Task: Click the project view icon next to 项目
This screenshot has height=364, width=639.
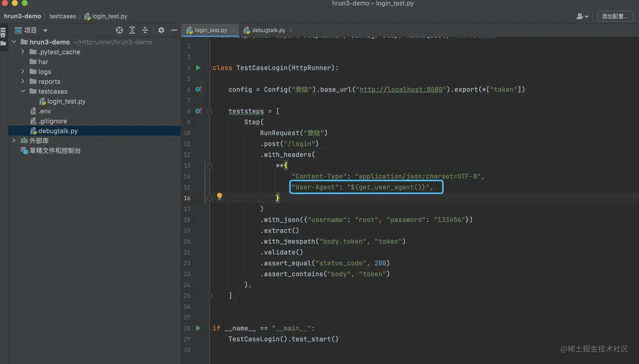Action: (18, 30)
